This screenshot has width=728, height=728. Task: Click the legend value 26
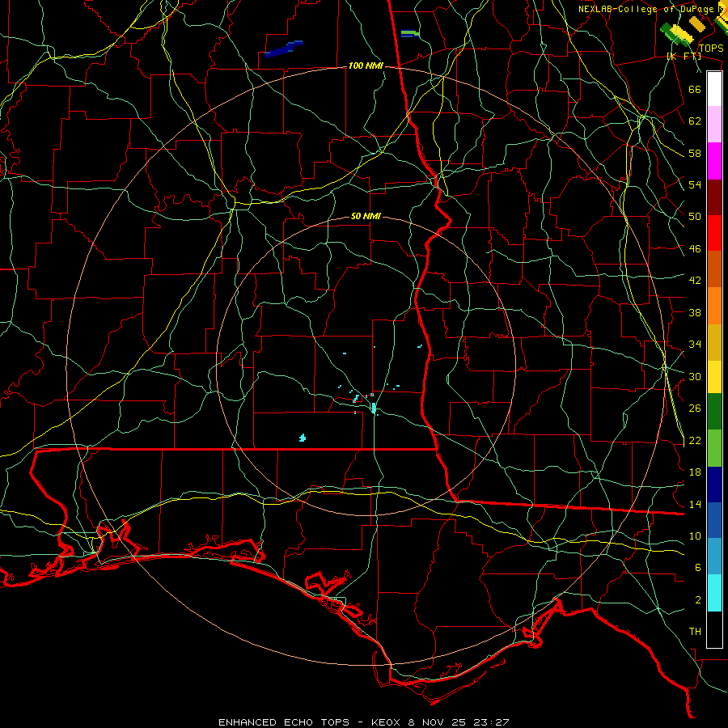(695, 408)
